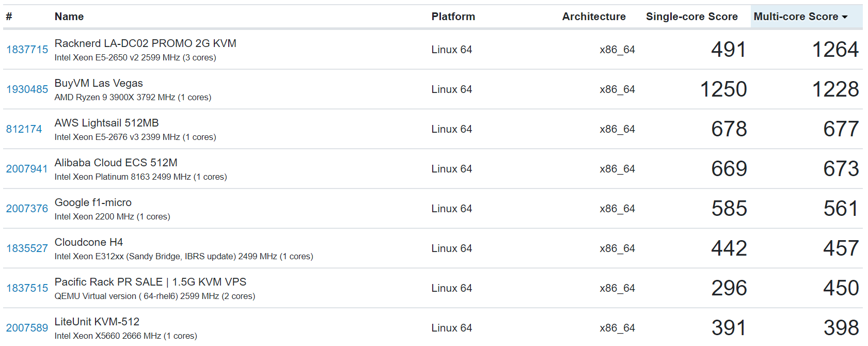Click multi-core score 1264
The width and height of the screenshot is (868, 346).
(835, 50)
